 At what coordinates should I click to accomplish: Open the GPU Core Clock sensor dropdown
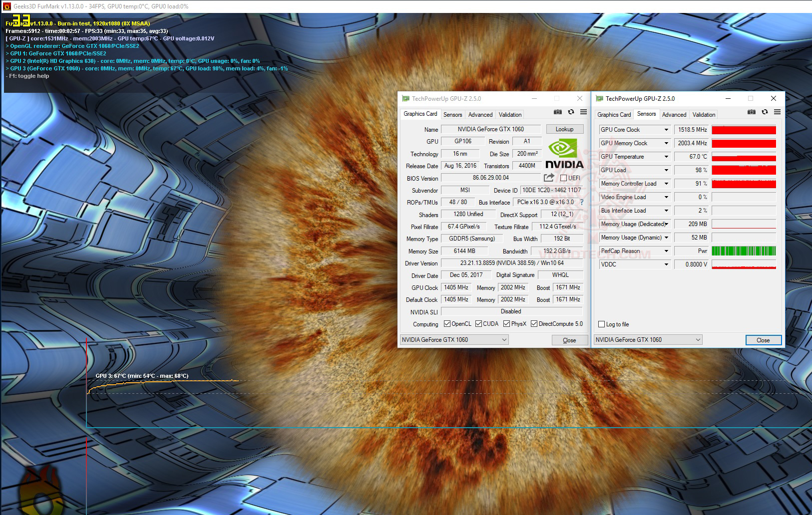(x=666, y=130)
